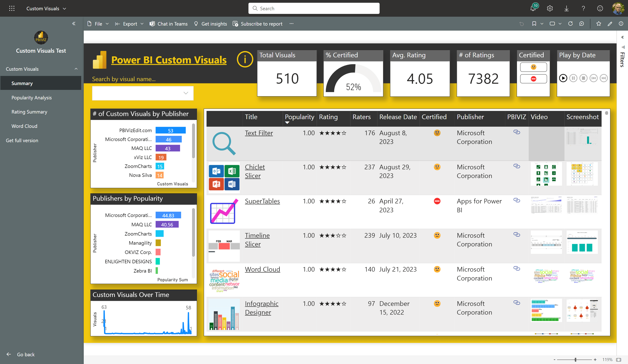Open the app launcher waffle icon
The width and height of the screenshot is (628, 364).
(12, 9)
